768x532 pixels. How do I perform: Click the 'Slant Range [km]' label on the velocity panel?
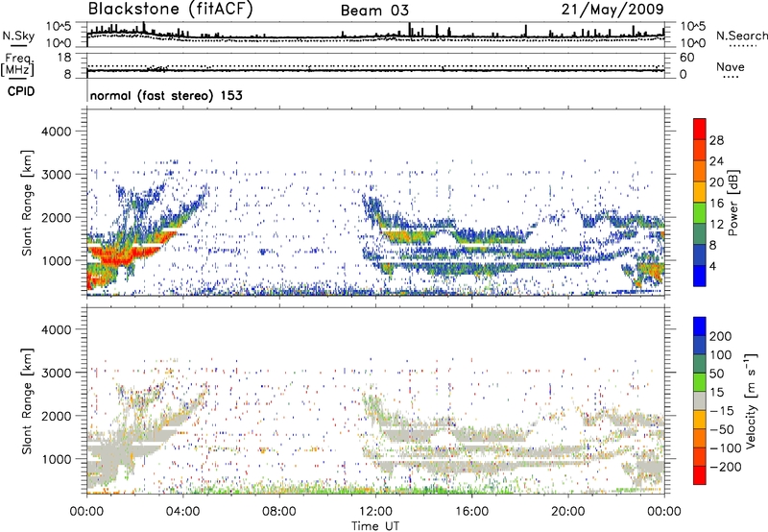[27, 400]
